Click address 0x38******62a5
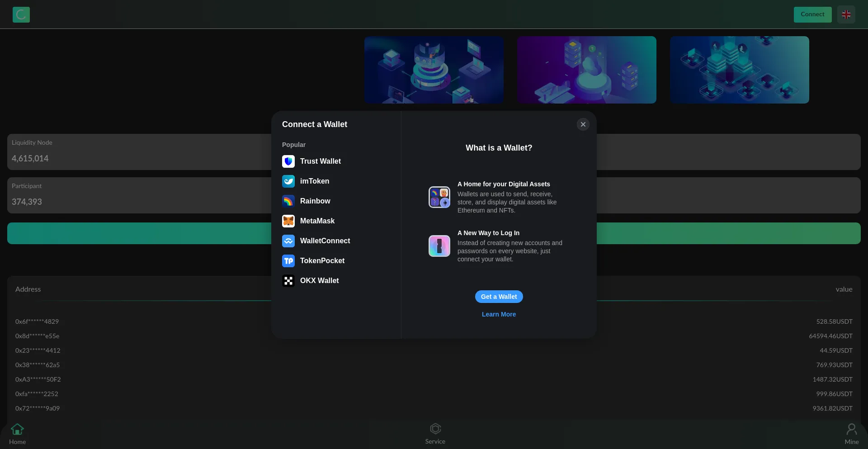Image resolution: width=868 pixels, height=449 pixels. tap(38, 365)
